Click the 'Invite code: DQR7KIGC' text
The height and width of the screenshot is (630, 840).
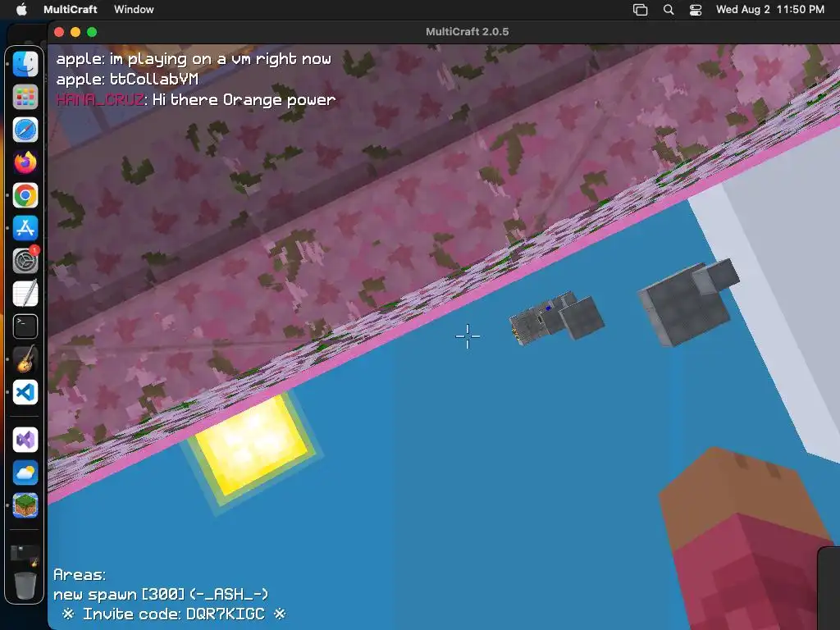[x=174, y=614]
